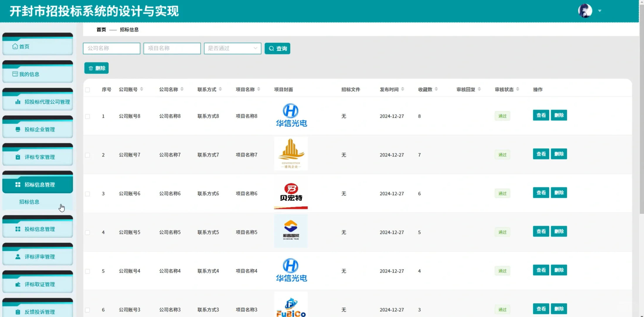Click the grid icon for 投标信息管理

[x=17, y=229]
